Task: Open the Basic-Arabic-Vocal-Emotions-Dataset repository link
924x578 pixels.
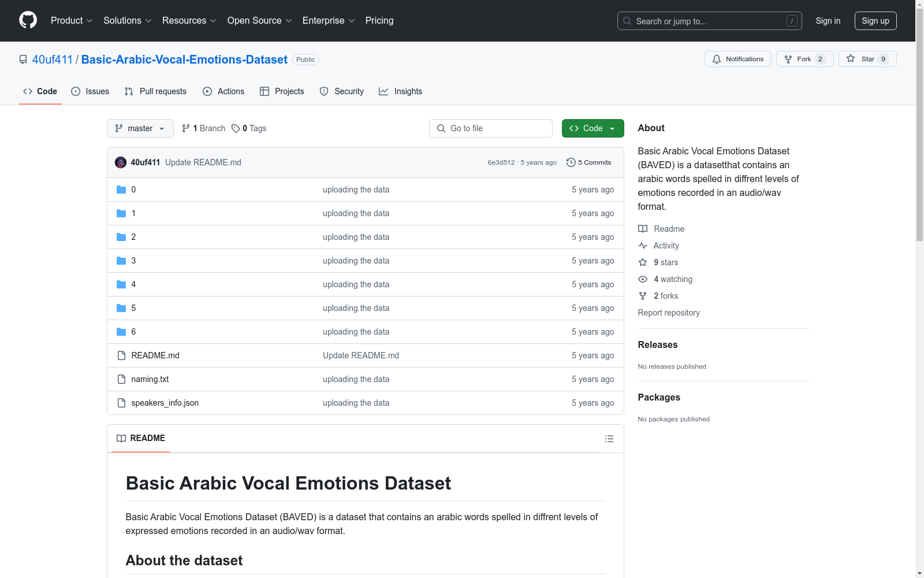Action: [184, 60]
